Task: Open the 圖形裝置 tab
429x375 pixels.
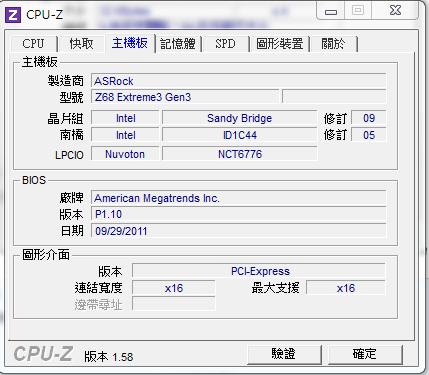Action: click(x=280, y=44)
